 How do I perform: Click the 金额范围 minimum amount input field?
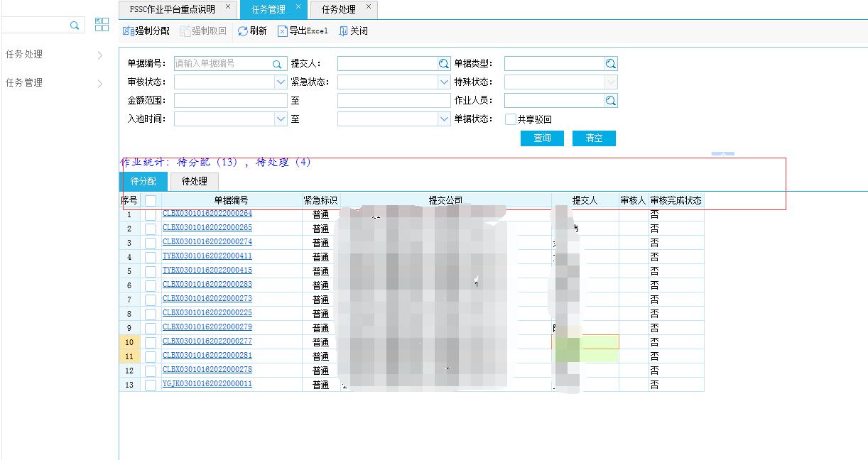[x=230, y=101]
